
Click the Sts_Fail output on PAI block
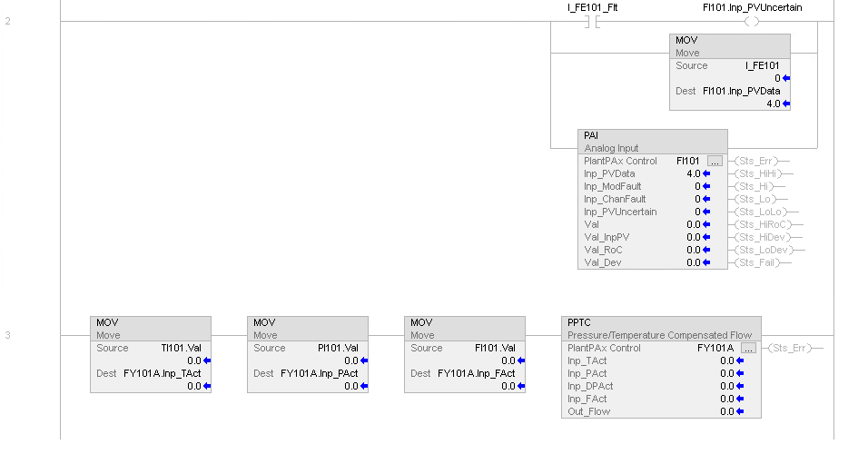coord(760,262)
